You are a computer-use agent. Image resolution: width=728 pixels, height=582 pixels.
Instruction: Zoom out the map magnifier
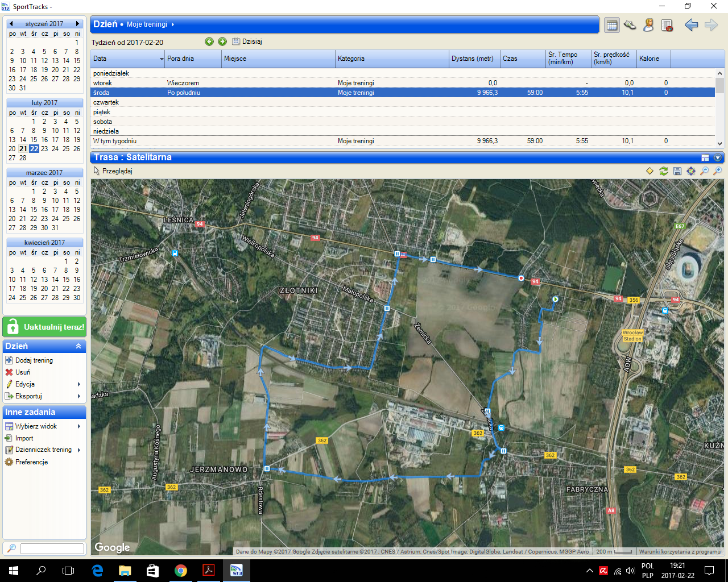[705, 171]
